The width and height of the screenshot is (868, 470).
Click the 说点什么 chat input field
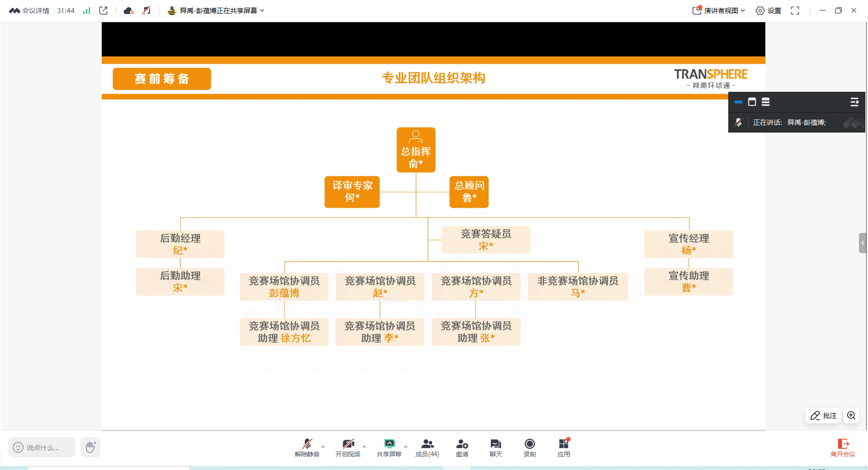click(x=42, y=447)
